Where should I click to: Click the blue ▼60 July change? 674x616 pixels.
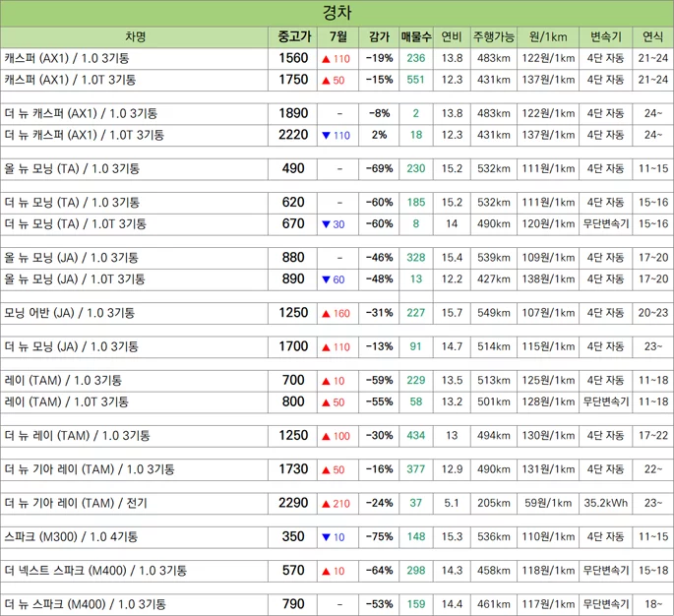(334, 280)
